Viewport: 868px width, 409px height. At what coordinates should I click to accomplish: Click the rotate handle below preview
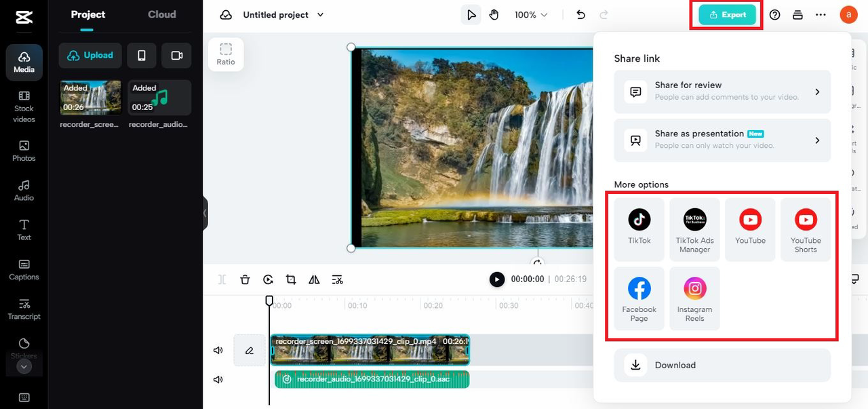click(538, 263)
